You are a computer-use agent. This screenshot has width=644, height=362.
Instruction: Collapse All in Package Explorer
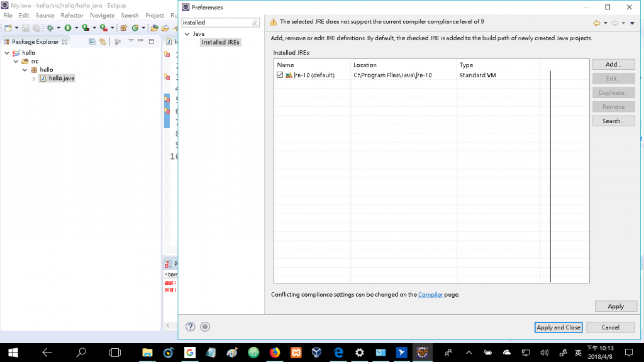coord(92,41)
